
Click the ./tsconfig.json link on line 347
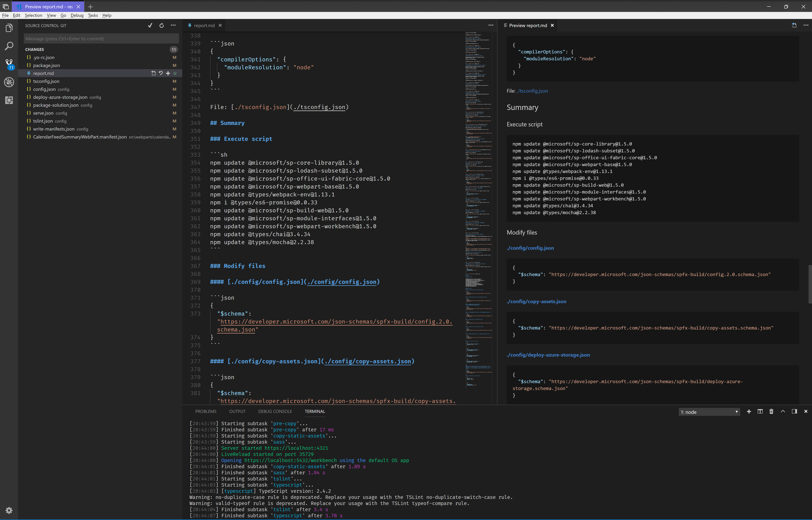click(x=319, y=107)
